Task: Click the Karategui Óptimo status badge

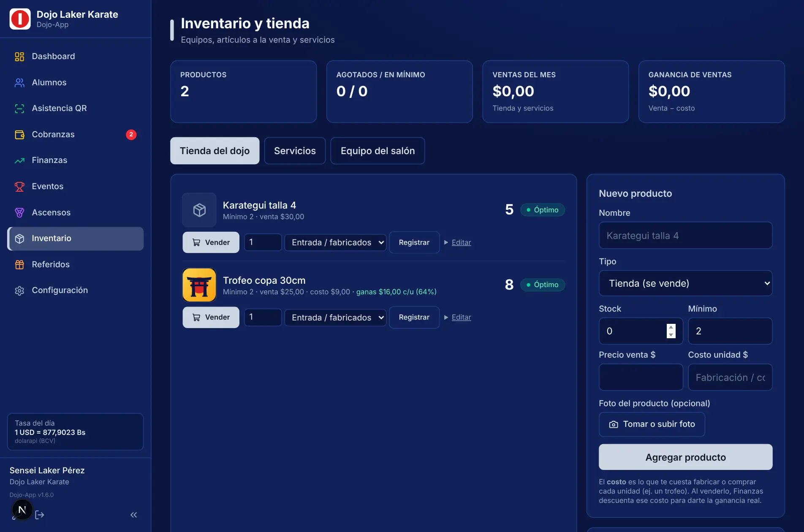Action: [543, 210]
